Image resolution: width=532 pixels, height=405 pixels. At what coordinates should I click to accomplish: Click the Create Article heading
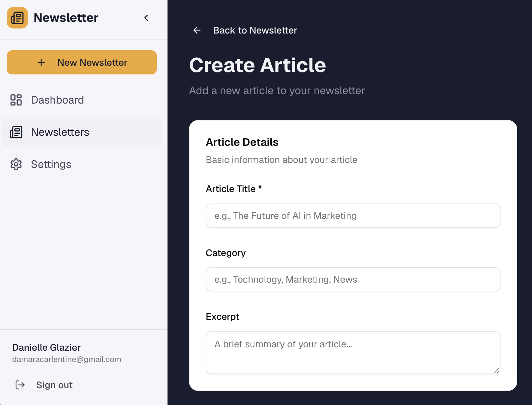(258, 65)
